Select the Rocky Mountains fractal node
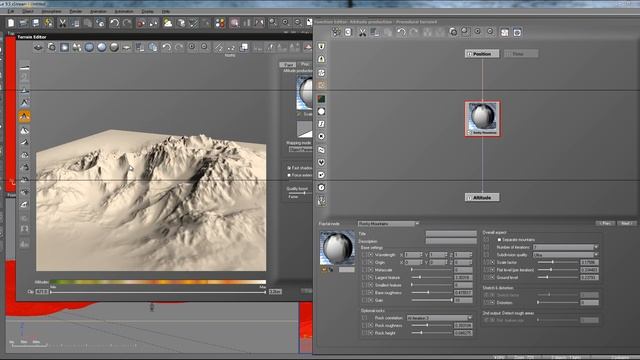 pos(482,119)
